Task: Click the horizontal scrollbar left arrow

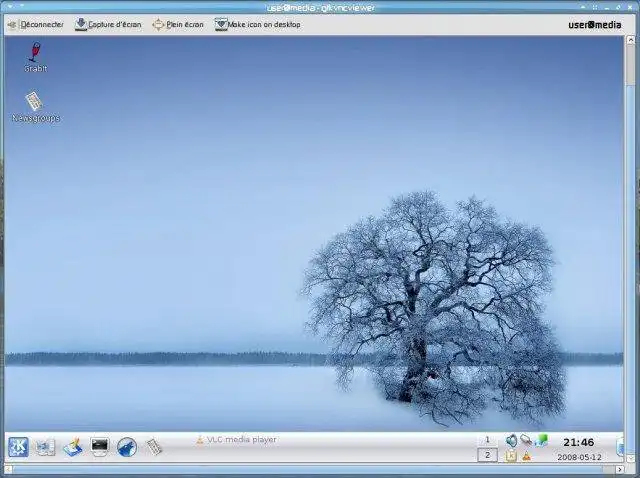Action: click(x=8, y=469)
